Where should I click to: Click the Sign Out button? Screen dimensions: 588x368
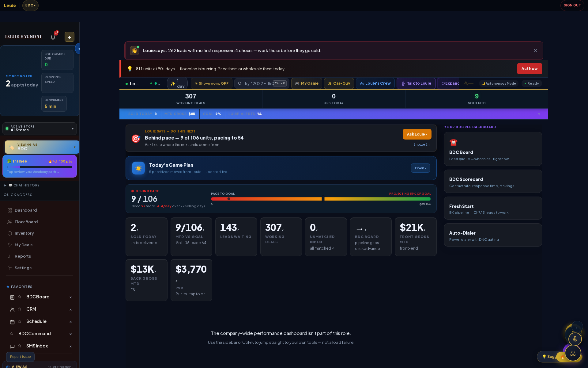572,6
